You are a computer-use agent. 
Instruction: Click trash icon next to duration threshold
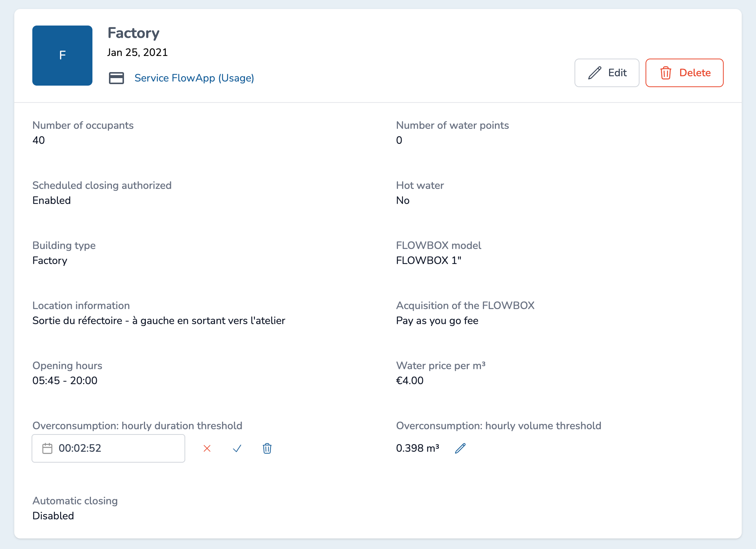pyautogui.click(x=267, y=448)
